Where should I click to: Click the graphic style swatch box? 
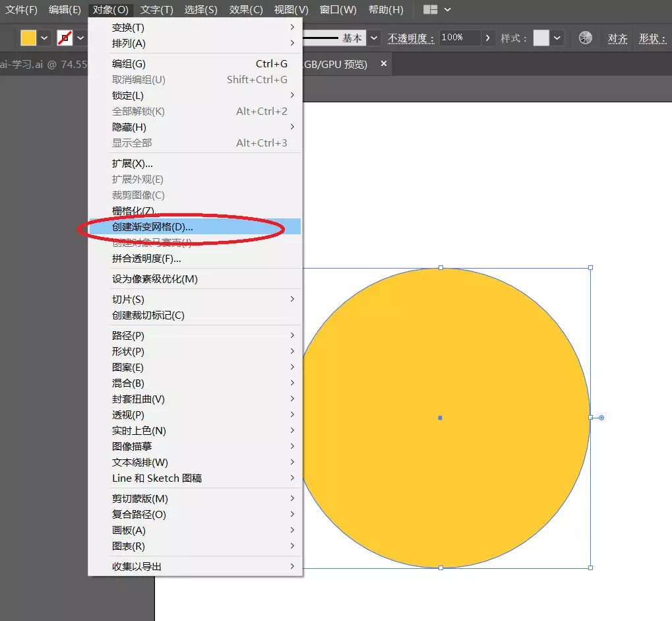click(x=541, y=38)
